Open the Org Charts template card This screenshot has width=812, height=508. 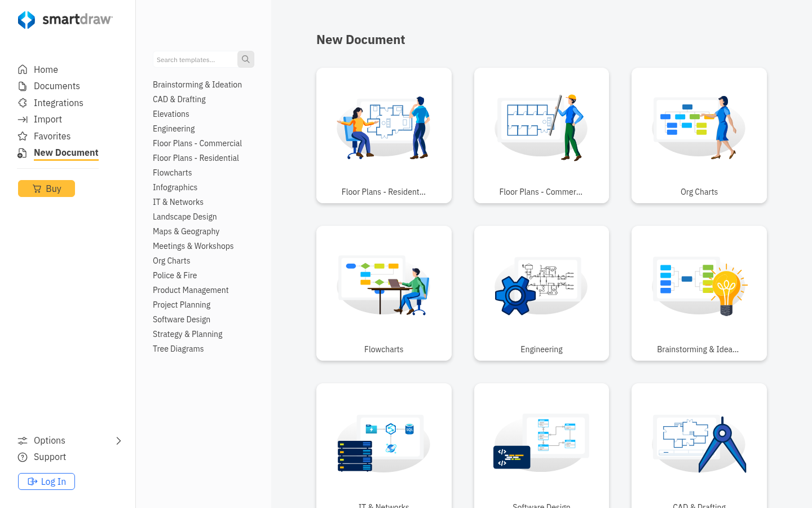pyautogui.click(x=699, y=135)
